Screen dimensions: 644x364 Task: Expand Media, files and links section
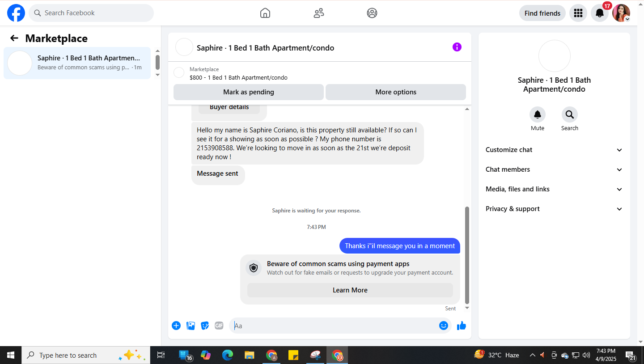[554, 189]
